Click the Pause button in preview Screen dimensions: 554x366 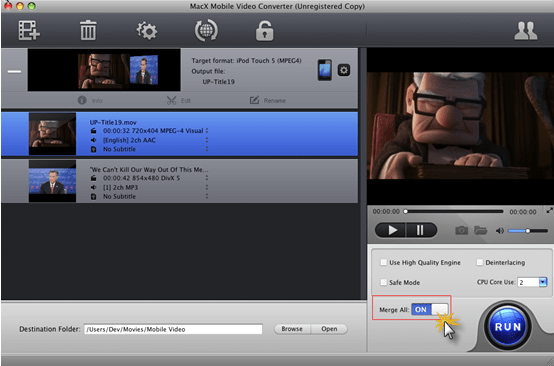click(421, 230)
